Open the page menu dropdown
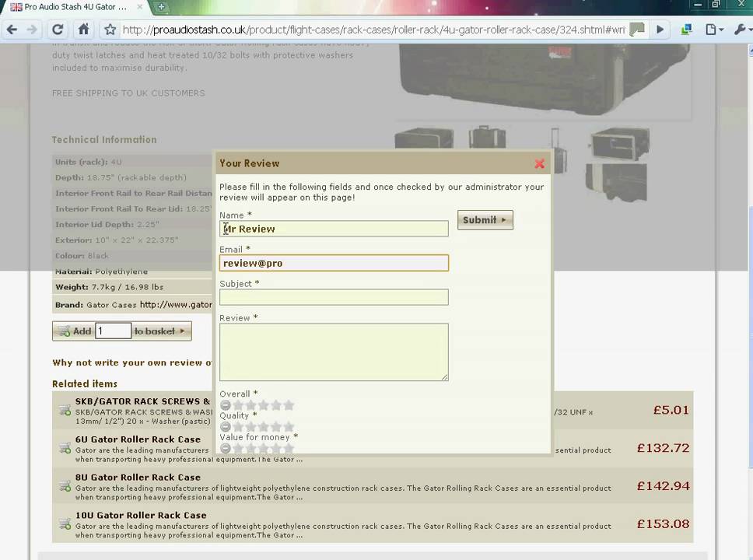This screenshot has width=753, height=560. tap(715, 30)
